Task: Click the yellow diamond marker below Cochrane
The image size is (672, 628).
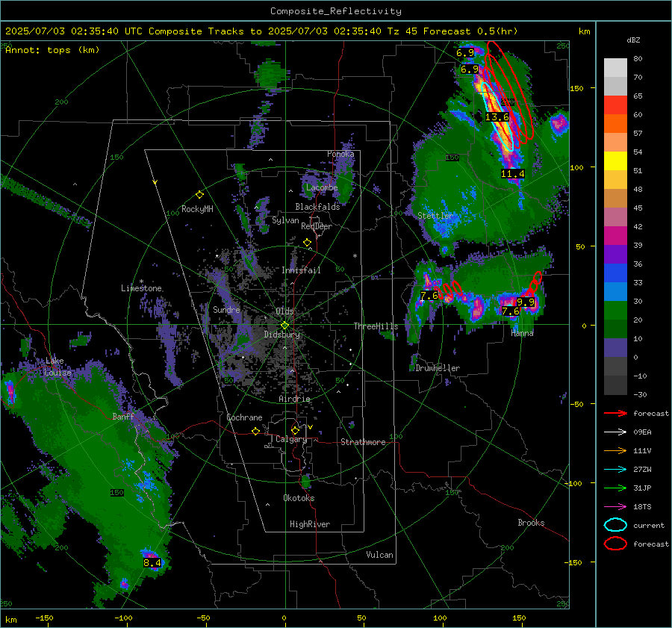Action: pyautogui.click(x=255, y=431)
